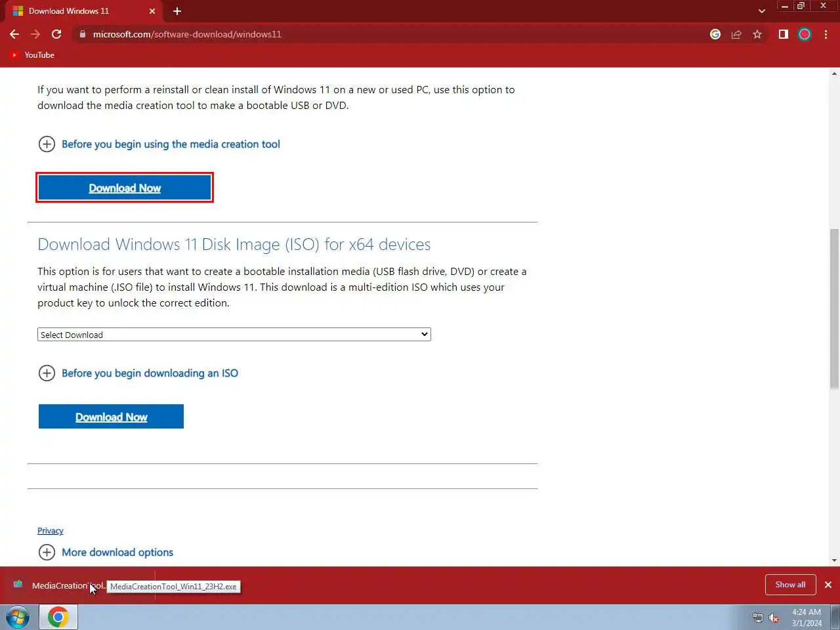Open a new browser tab

(x=177, y=11)
